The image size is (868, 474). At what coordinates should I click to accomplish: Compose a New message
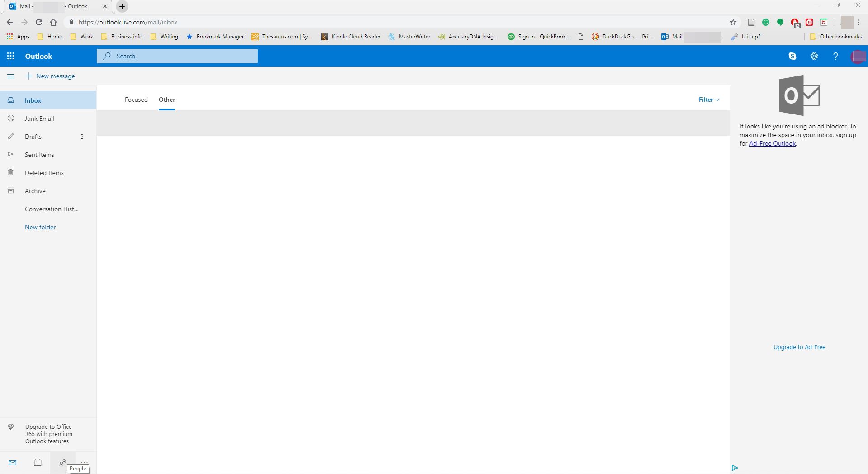point(50,76)
